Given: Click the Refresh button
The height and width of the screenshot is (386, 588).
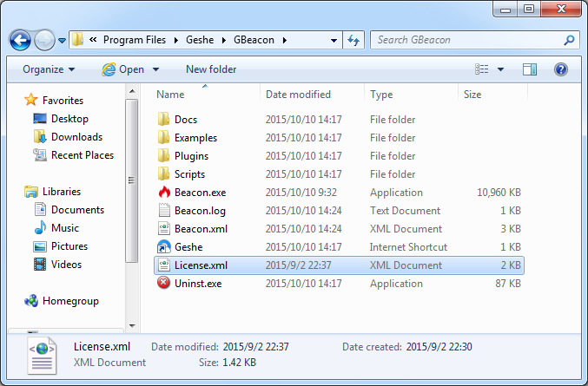Looking at the screenshot, I should (x=353, y=40).
